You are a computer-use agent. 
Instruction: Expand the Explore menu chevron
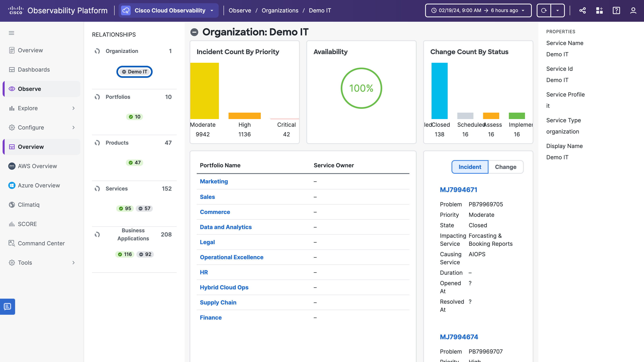click(x=74, y=108)
